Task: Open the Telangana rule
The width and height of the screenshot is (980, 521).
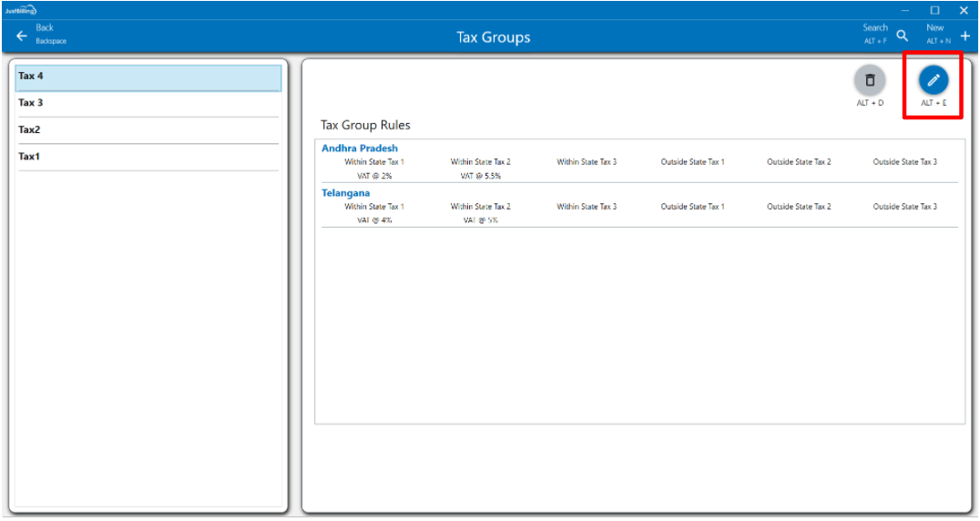Action: [x=346, y=193]
